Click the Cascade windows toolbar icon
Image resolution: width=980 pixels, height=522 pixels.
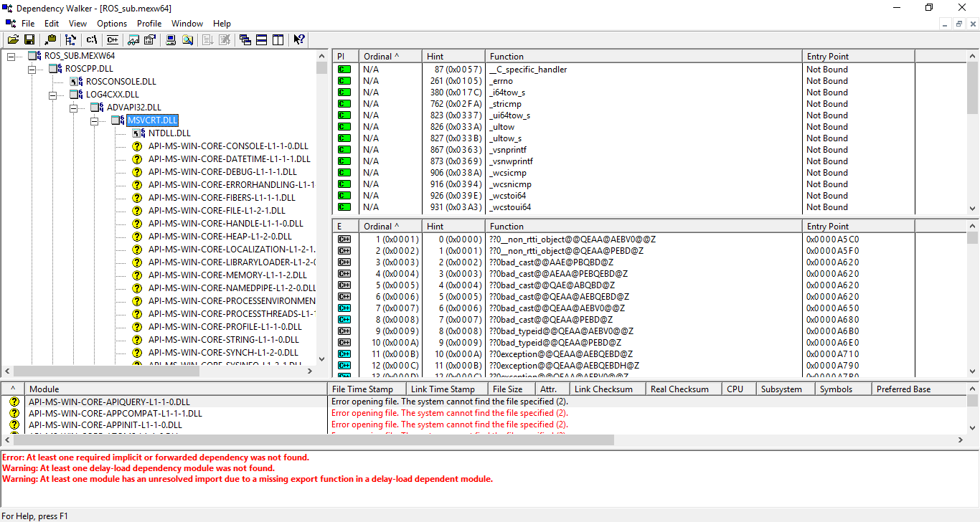245,39
